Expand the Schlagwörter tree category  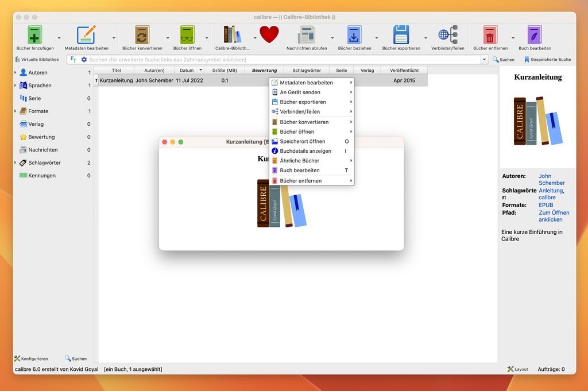coord(16,163)
